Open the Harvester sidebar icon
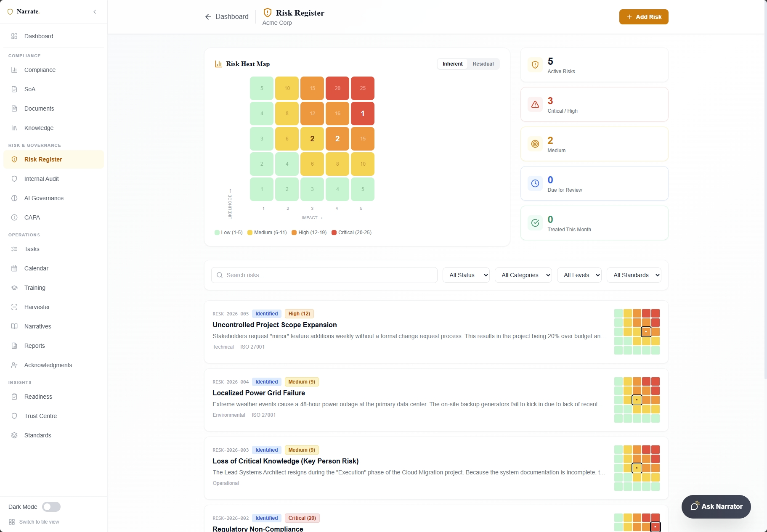This screenshot has height=532, width=767. 14,307
